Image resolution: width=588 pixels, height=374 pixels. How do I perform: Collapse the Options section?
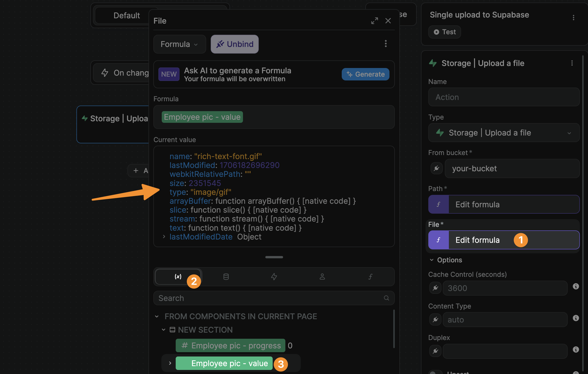[x=432, y=260]
